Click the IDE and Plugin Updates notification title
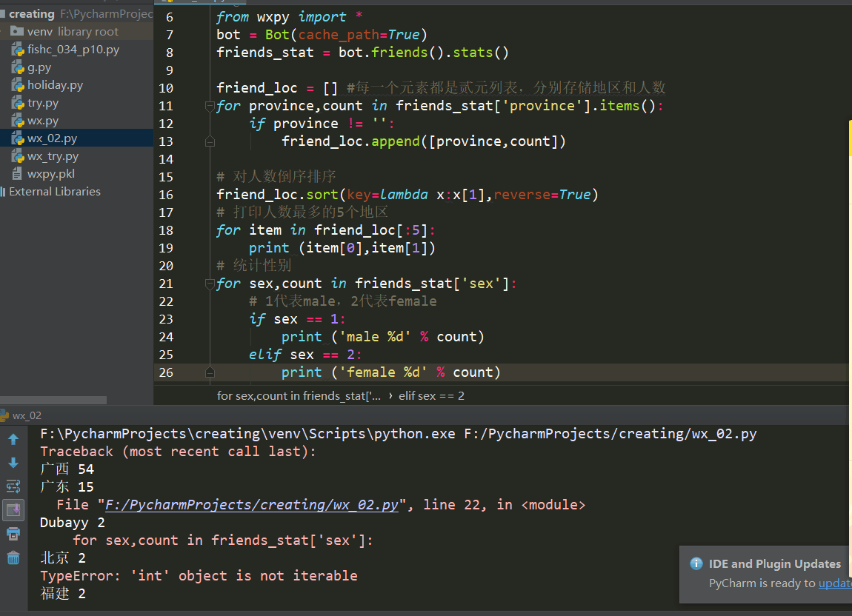The image size is (852, 616). click(774, 564)
